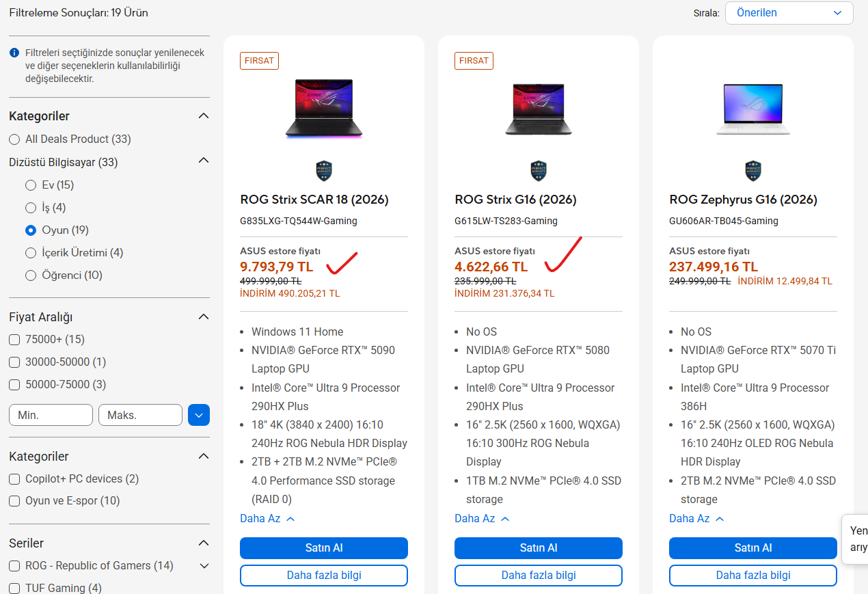
Task: Click Satın Al for ROG Strix G16
Action: (539, 548)
